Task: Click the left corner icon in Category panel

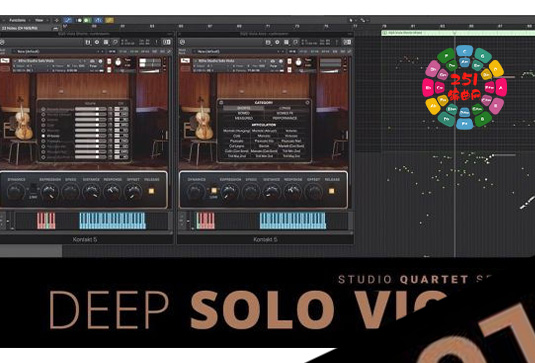Action: (x=221, y=102)
